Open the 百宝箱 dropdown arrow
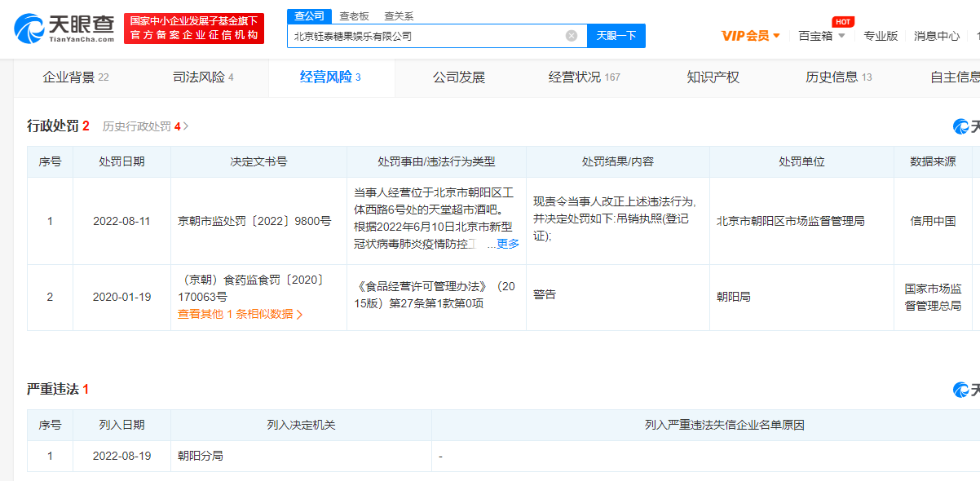Image resolution: width=980 pixels, height=481 pixels. click(x=842, y=36)
